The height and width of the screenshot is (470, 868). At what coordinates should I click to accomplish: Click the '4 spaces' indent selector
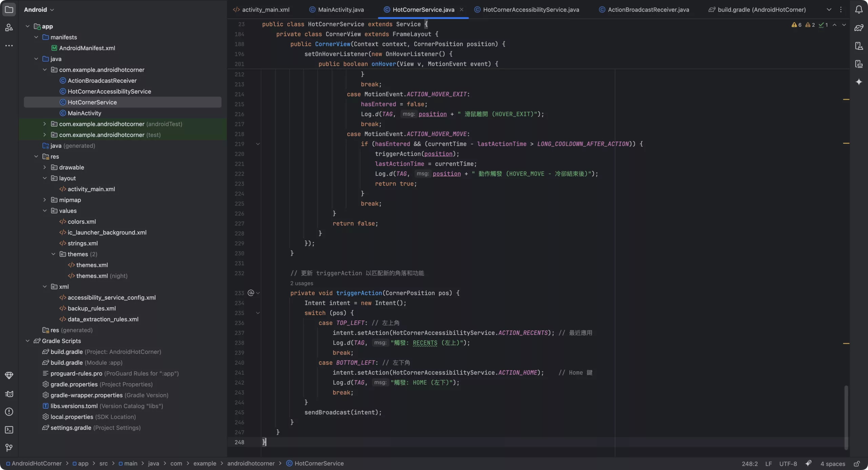point(832,464)
